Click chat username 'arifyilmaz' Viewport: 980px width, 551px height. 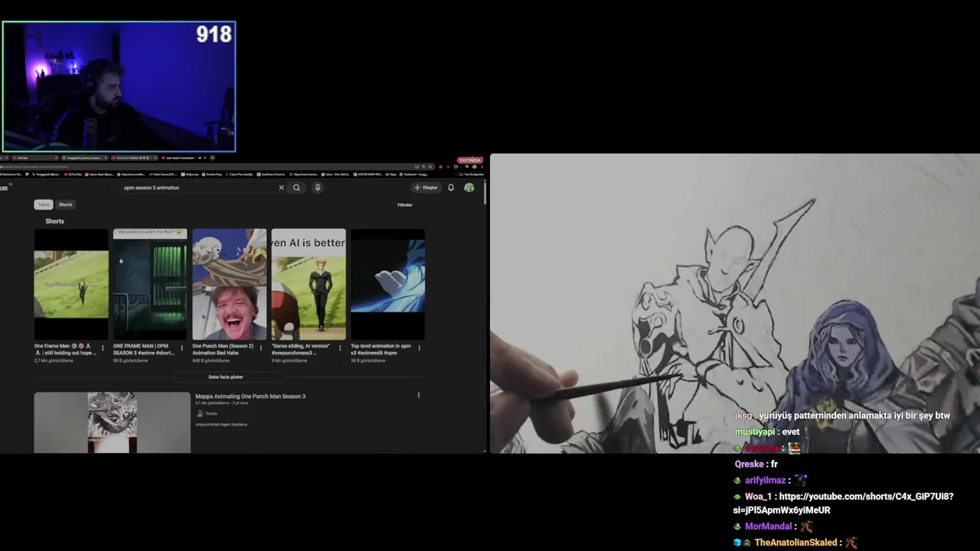765,481
